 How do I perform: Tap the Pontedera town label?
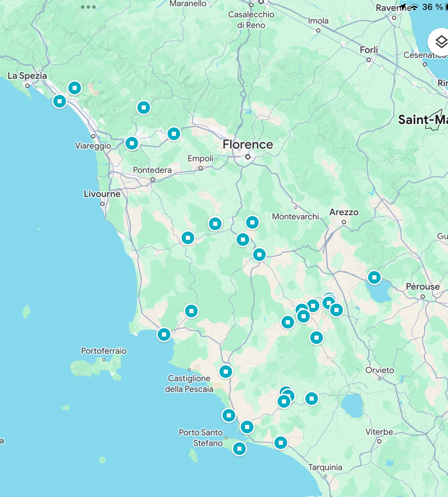(152, 170)
